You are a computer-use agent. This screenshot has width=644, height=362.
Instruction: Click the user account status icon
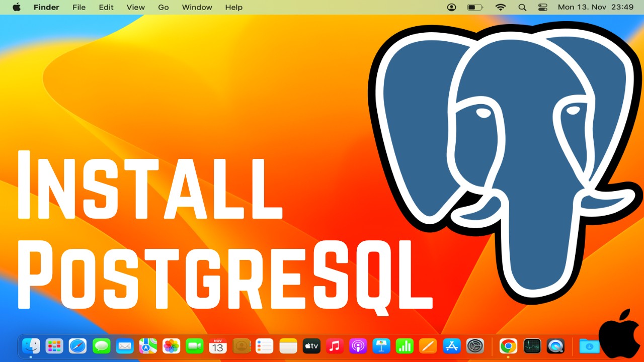(x=452, y=7)
